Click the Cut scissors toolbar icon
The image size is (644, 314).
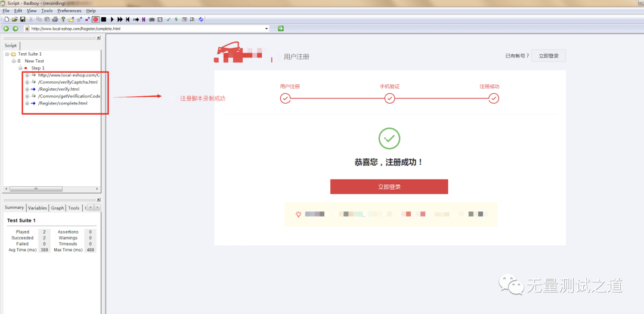(31, 19)
